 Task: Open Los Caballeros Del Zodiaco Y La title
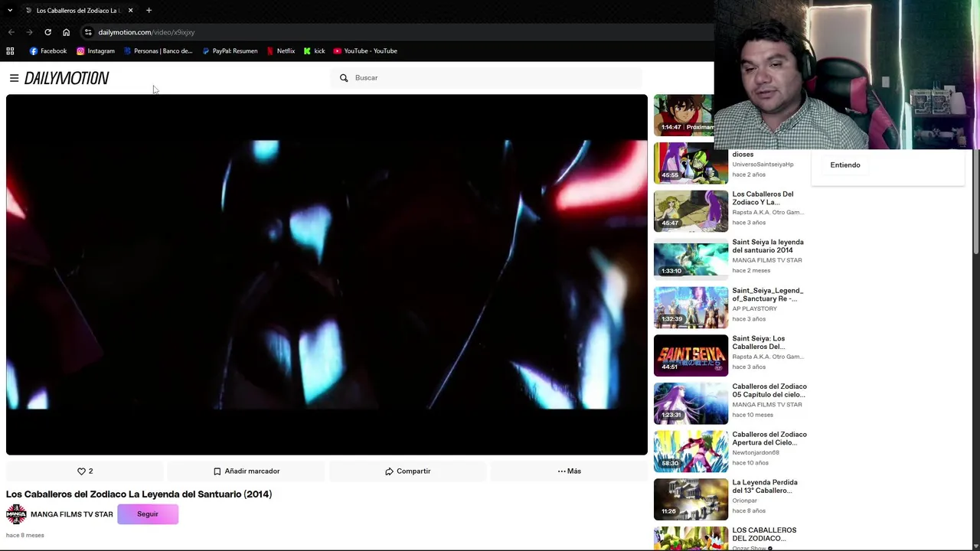(763, 198)
